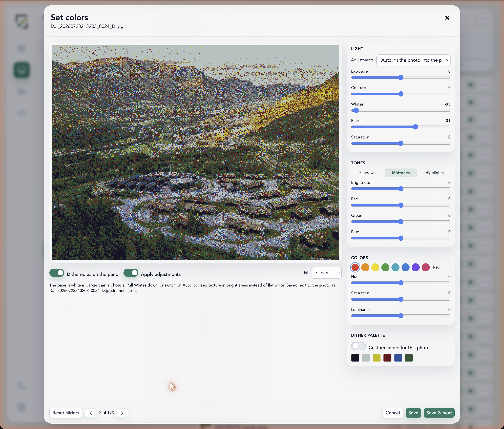Click the Hue slider handle
The width and height of the screenshot is (504, 429).
(401, 283)
